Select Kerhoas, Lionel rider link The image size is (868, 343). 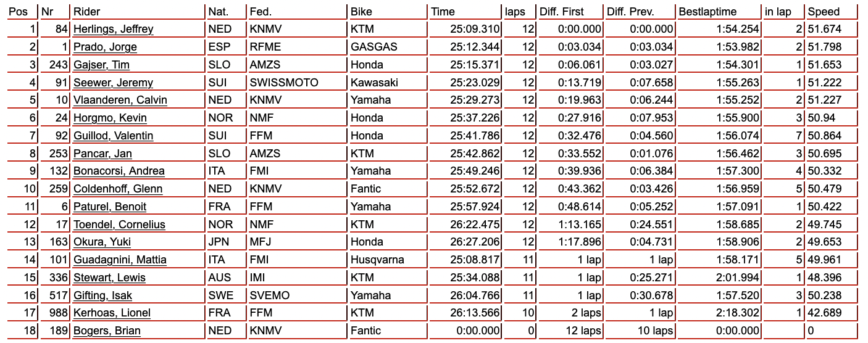(112, 313)
